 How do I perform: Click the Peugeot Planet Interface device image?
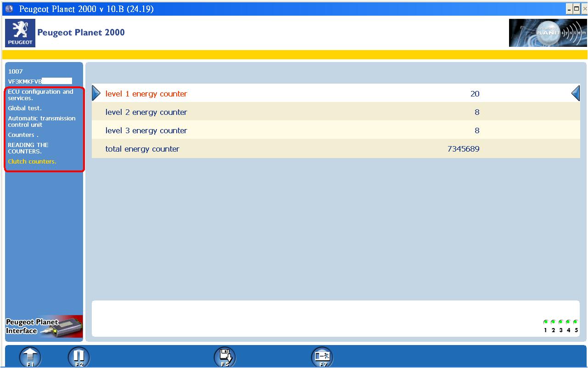[44, 327]
